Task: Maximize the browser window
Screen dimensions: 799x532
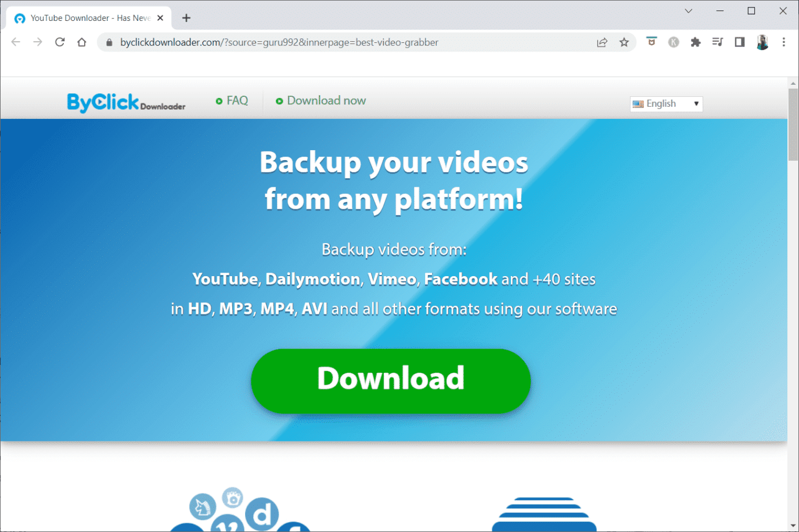Action: click(751, 11)
